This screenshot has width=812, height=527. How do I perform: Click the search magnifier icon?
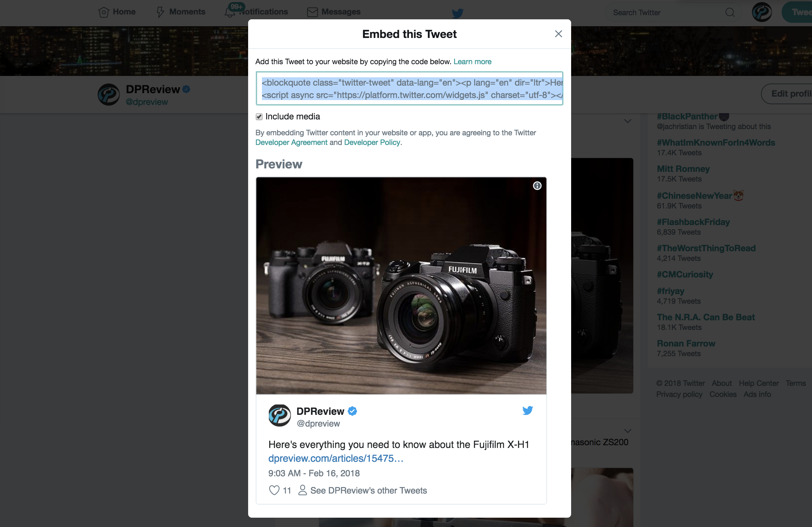730,12
